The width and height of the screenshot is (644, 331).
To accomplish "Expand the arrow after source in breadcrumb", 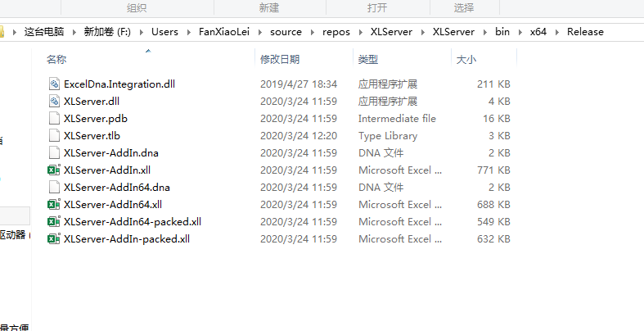I will [x=312, y=32].
